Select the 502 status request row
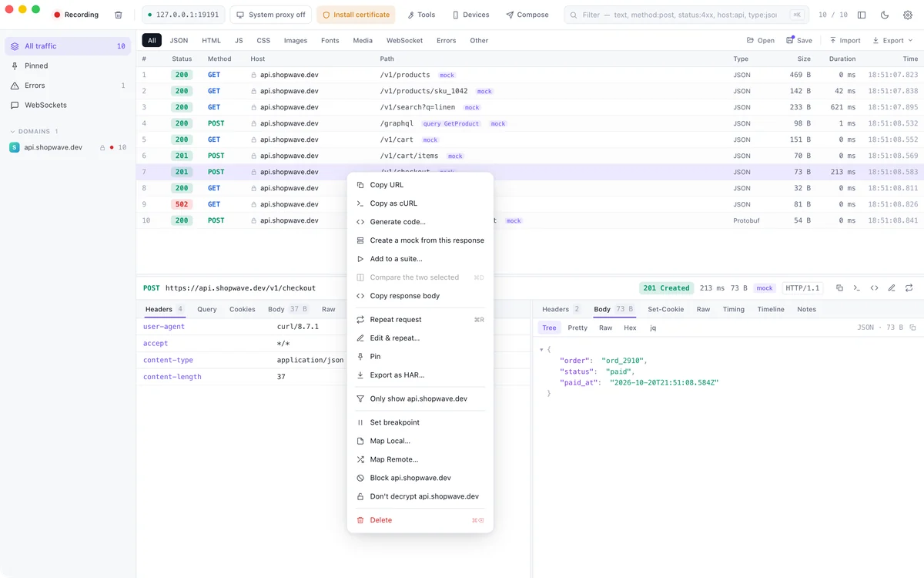924x578 pixels. pyautogui.click(x=530, y=204)
